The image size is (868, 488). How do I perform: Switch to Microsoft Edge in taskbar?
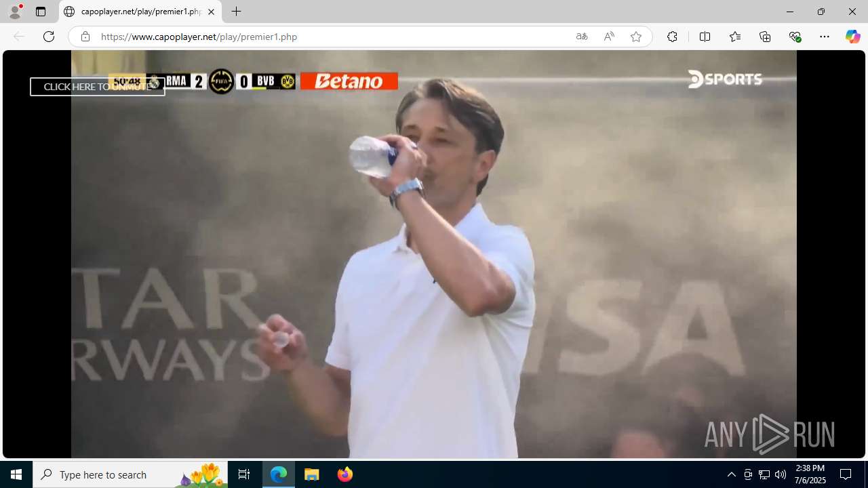pyautogui.click(x=279, y=474)
